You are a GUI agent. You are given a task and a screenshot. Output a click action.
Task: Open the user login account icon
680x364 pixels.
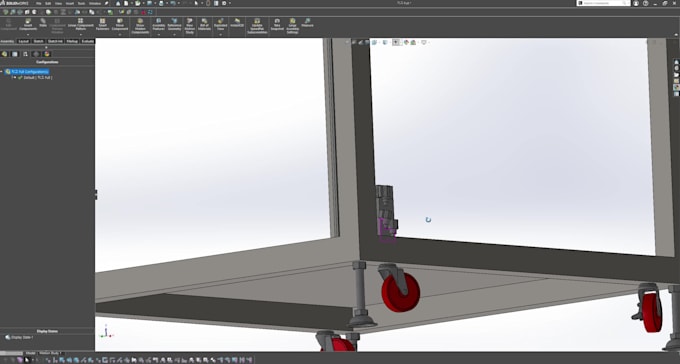(x=636, y=3)
